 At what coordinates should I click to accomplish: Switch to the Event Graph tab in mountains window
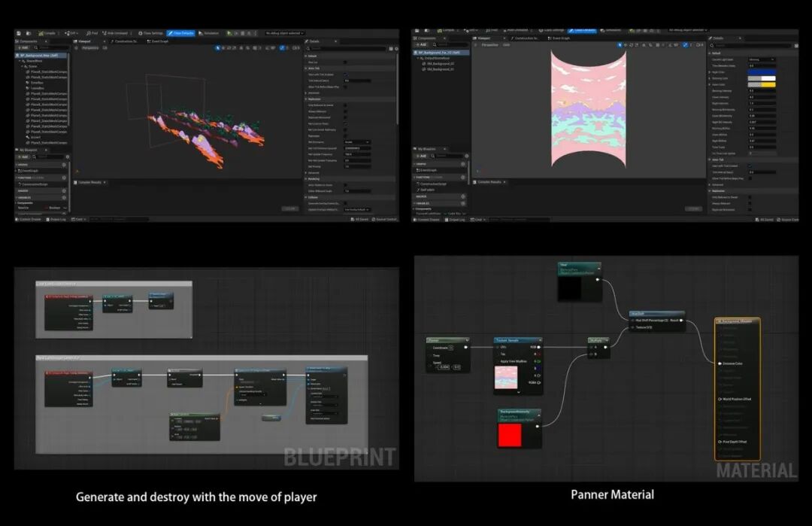point(158,41)
